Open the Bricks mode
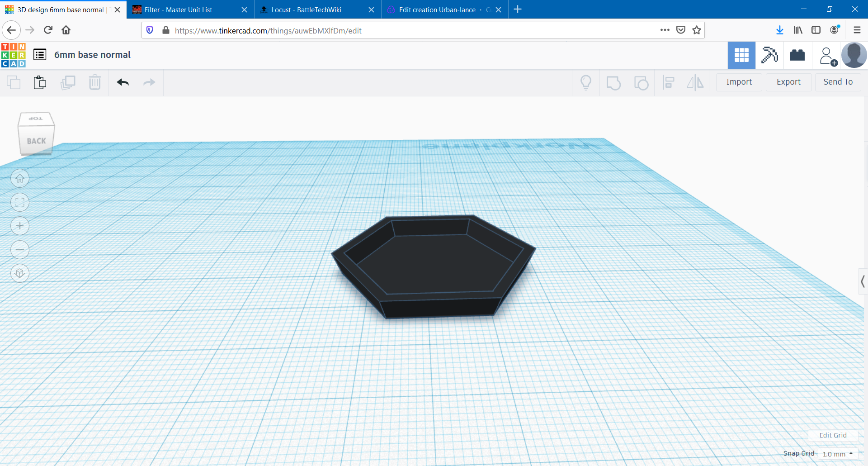The height and width of the screenshot is (466, 868). click(797, 55)
